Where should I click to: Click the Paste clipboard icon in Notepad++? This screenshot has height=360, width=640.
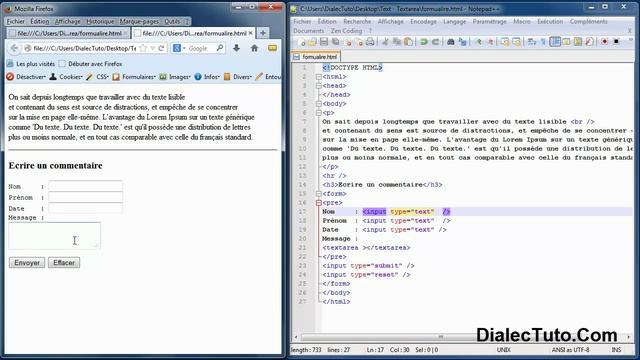408,42
